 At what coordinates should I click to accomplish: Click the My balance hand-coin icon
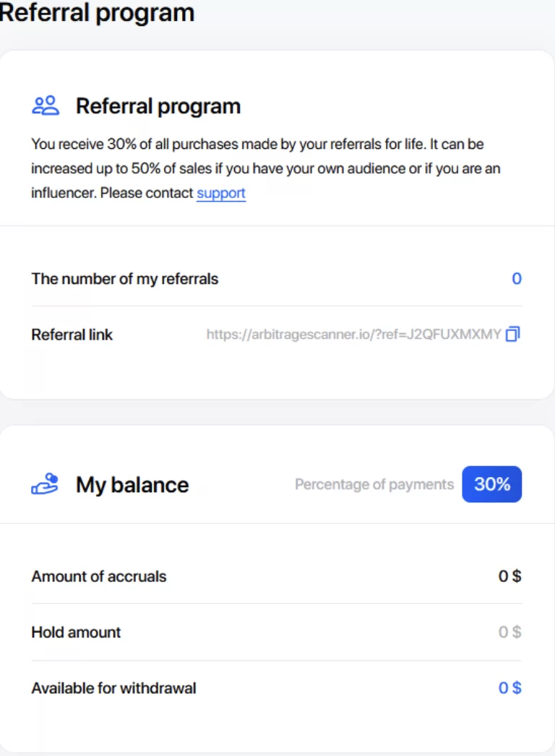45,484
